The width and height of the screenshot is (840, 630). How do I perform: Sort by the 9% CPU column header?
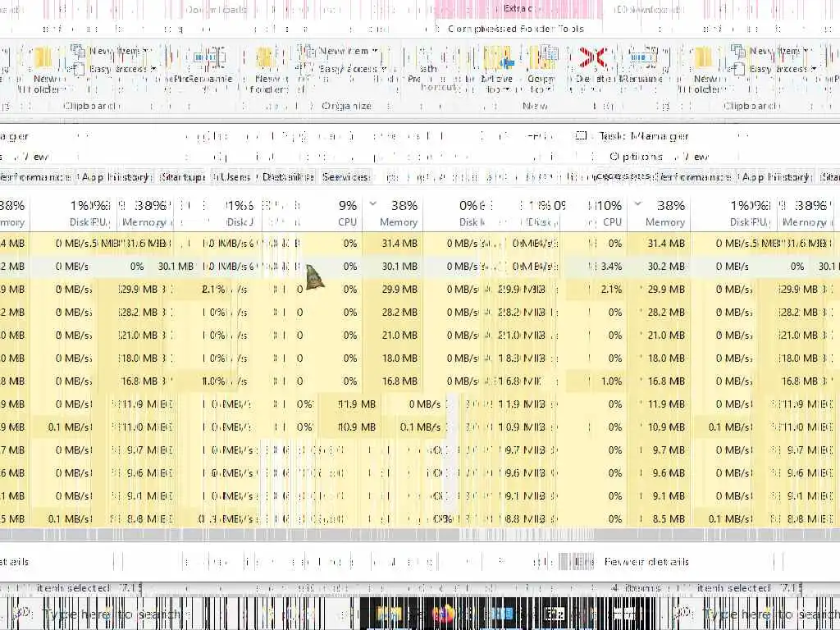347,212
